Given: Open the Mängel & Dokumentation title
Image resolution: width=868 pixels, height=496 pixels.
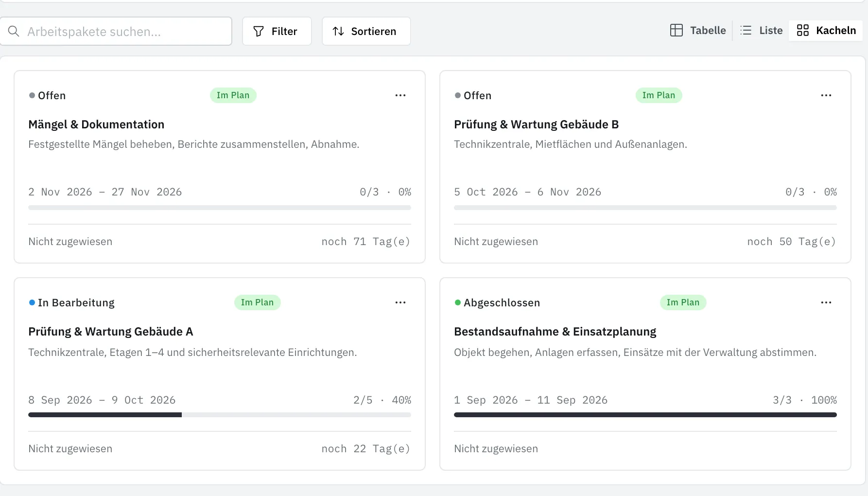Looking at the screenshot, I should (x=96, y=124).
